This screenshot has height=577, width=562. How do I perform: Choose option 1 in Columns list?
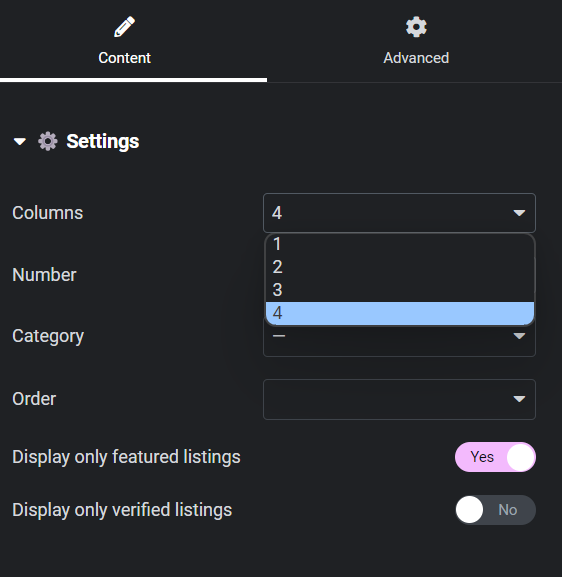(400, 244)
